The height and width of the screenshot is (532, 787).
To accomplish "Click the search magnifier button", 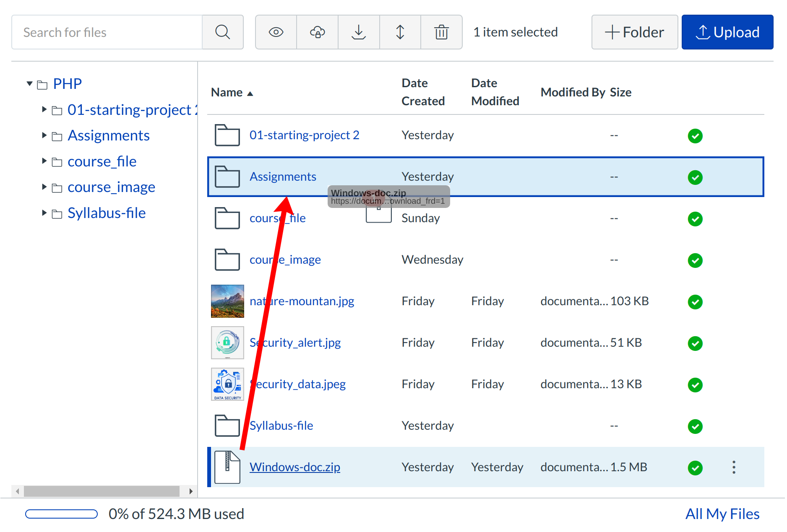I will [x=222, y=32].
